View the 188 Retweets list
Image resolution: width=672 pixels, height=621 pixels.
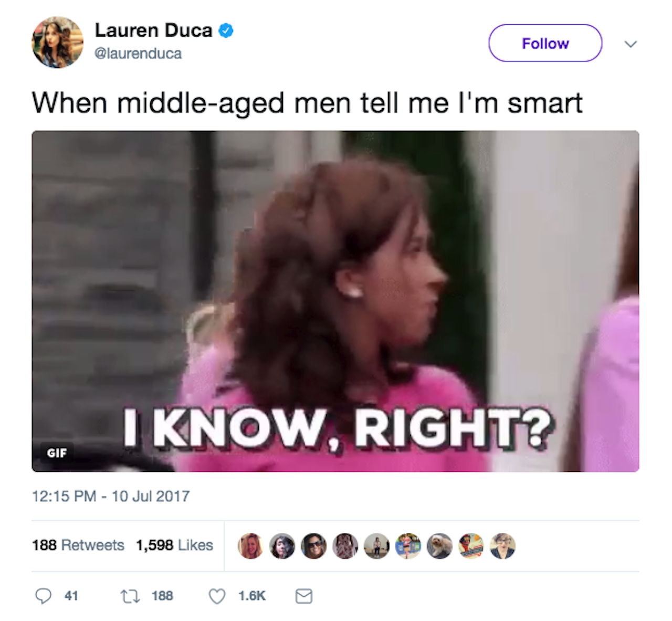point(78,545)
